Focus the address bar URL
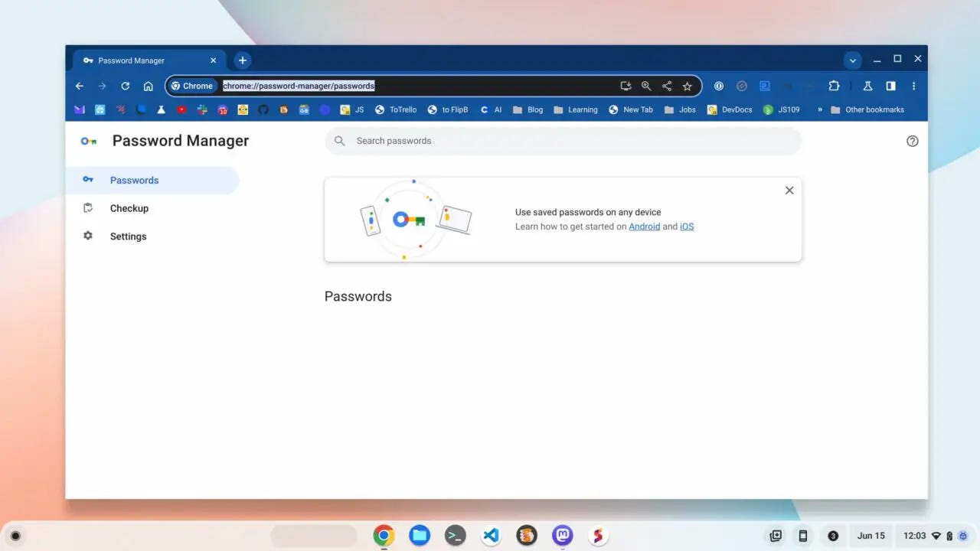 (299, 86)
